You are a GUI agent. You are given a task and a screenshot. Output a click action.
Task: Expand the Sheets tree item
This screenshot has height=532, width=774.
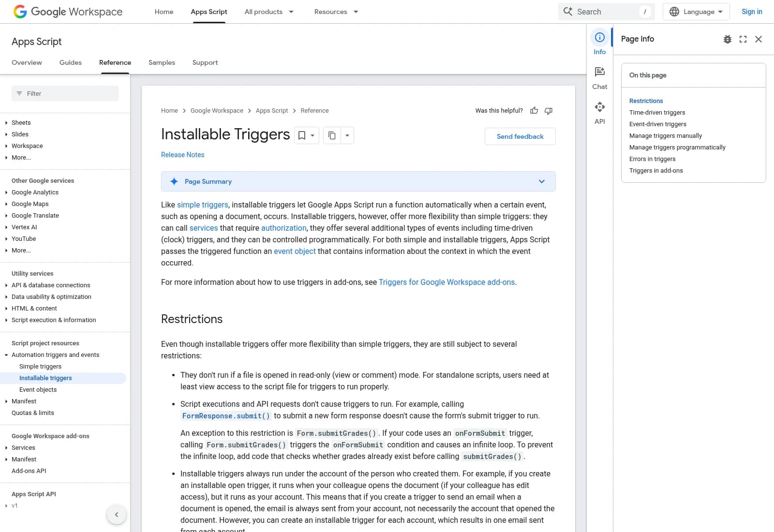coord(6,123)
